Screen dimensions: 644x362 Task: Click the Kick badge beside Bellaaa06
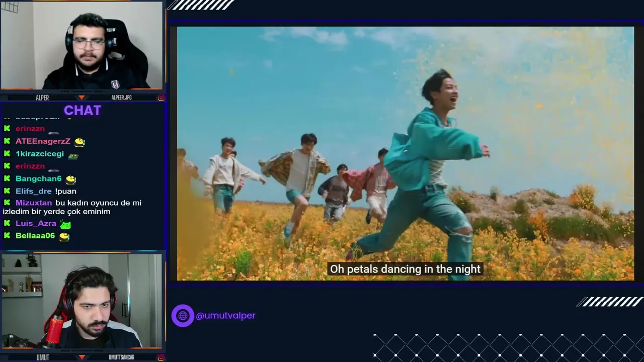7,235
